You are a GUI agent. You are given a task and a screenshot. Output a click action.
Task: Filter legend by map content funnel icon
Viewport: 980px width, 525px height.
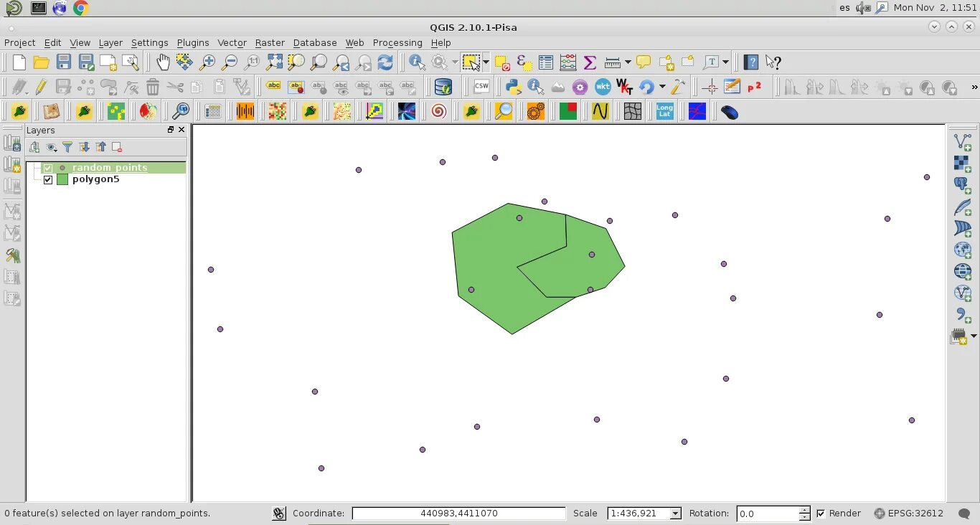click(x=67, y=147)
